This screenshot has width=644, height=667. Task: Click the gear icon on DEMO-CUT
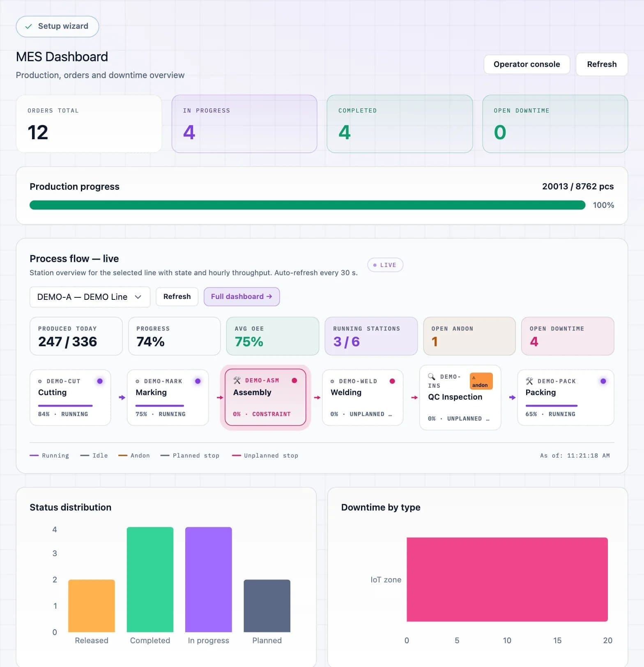tap(40, 382)
